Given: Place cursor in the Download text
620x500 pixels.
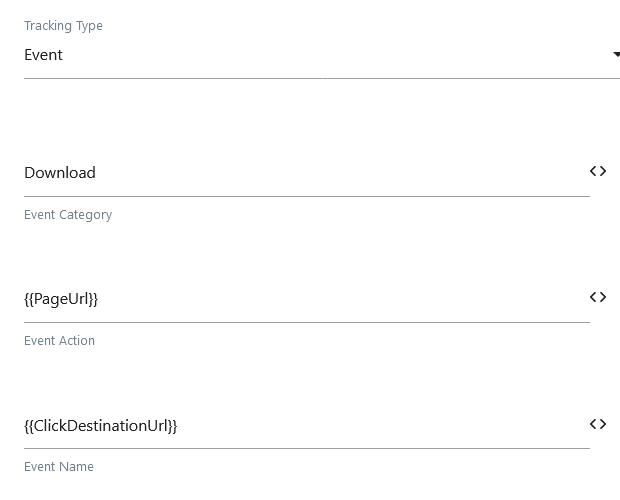Looking at the screenshot, I should (60, 173).
